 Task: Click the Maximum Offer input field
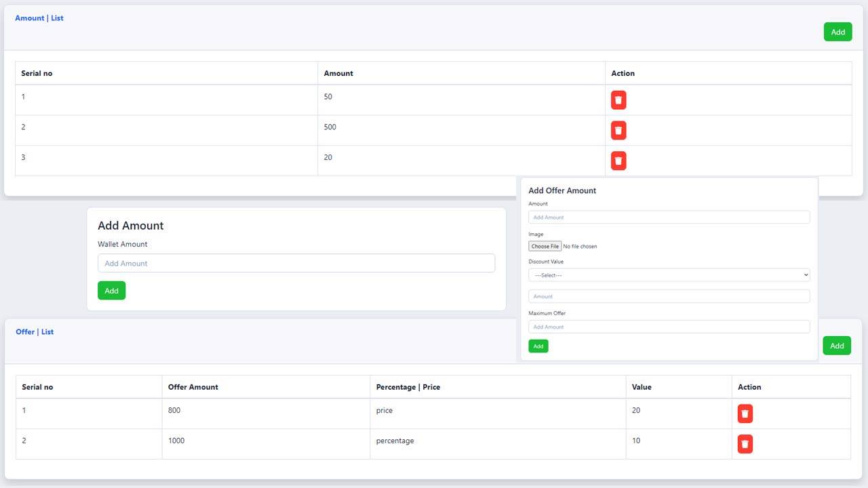pos(669,327)
